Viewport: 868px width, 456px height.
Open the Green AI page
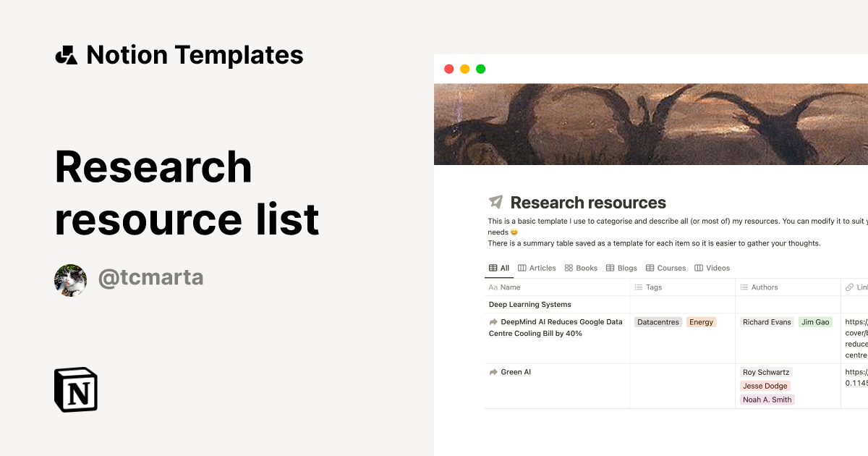click(516, 371)
